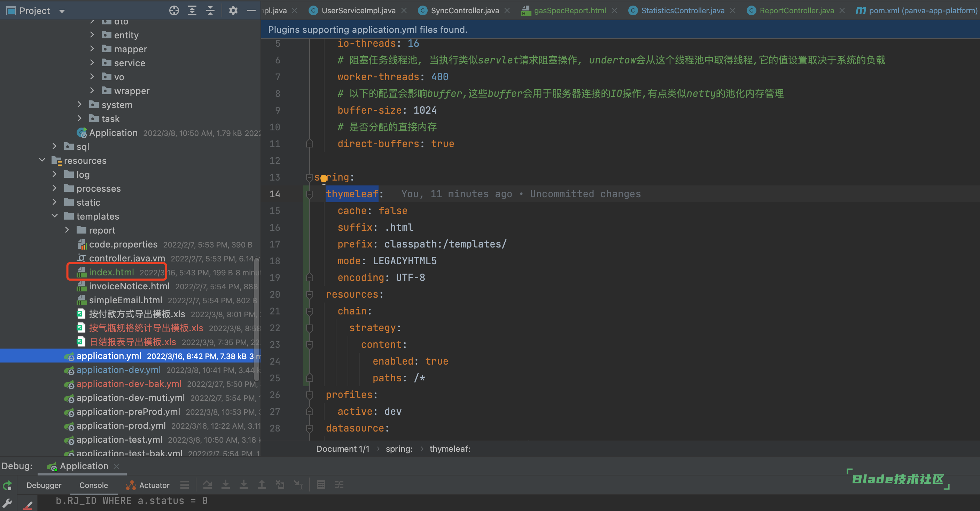
Task: Close the gasSpecReport.html tab
Action: click(x=614, y=11)
